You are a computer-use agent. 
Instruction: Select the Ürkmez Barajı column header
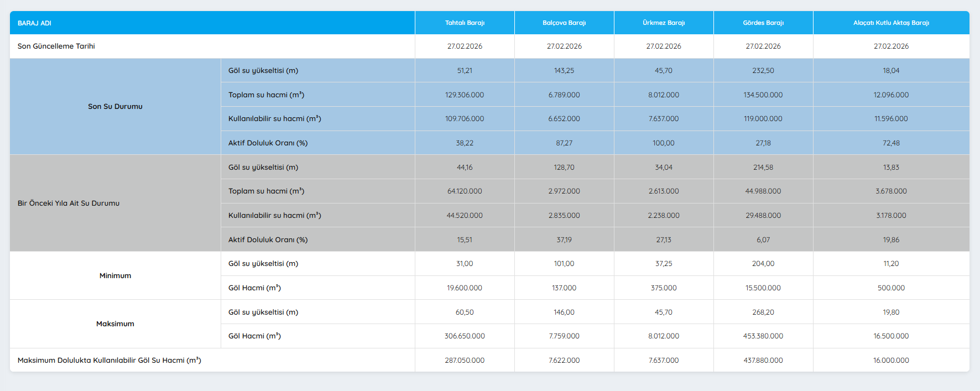tap(664, 23)
